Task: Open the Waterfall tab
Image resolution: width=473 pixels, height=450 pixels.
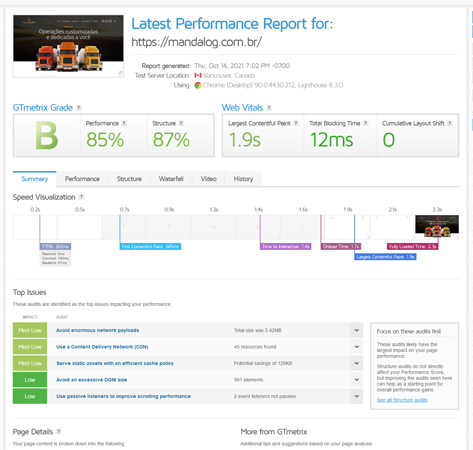Action: tap(171, 179)
